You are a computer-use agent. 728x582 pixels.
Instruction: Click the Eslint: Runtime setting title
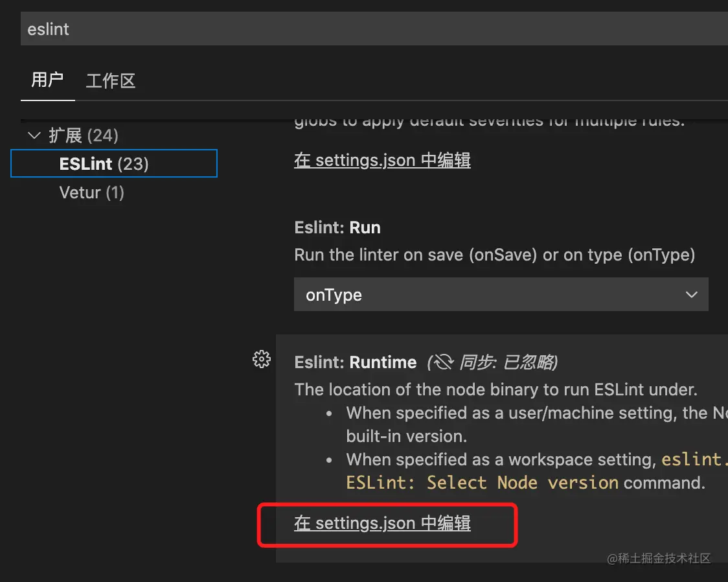click(355, 362)
